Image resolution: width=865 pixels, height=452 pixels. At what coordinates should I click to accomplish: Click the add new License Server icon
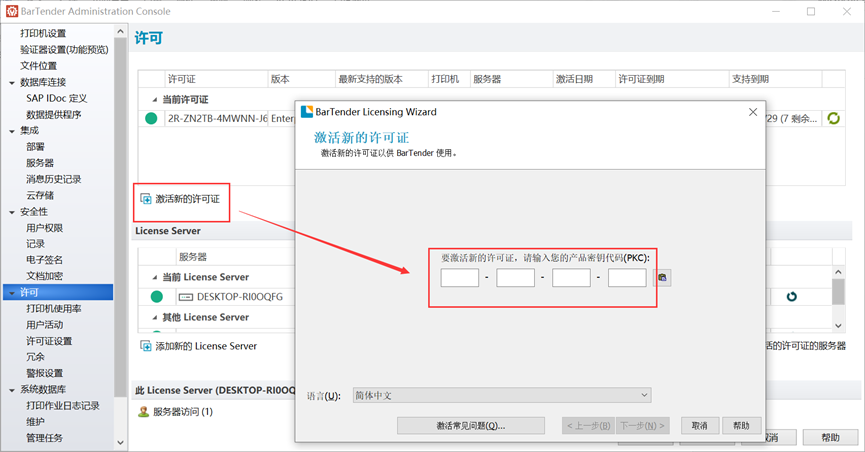point(146,346)
